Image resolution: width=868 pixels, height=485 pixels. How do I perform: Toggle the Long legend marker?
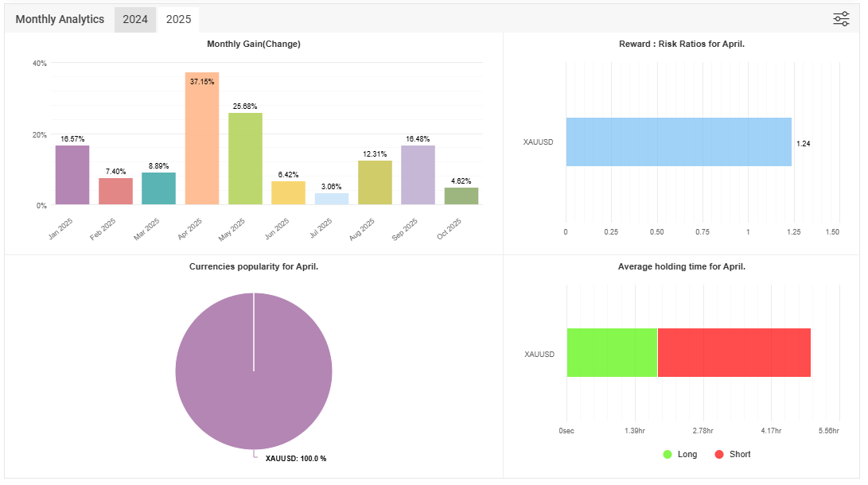[668, 454]
